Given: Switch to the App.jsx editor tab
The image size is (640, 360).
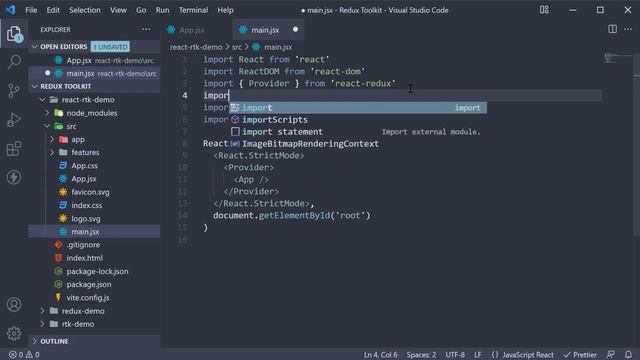Looking at the screenshot, I should 197,30.
